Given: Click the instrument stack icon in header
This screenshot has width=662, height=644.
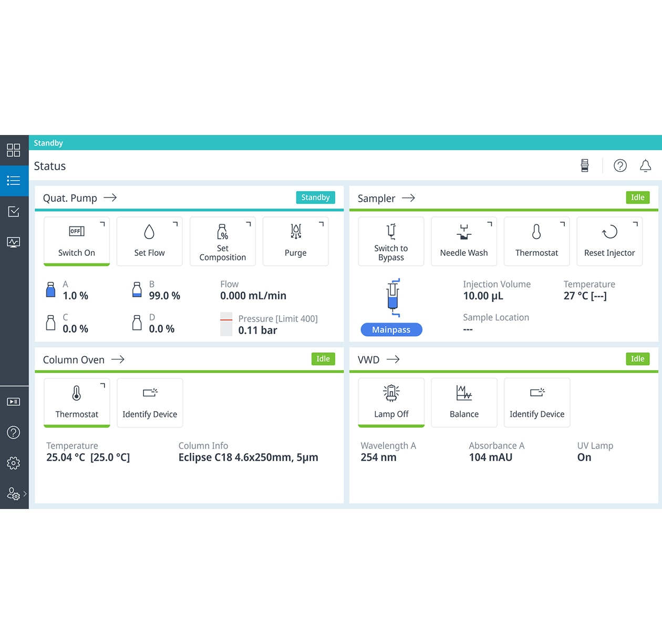Looking at the screenshot, I should click(x=585, y=166).
